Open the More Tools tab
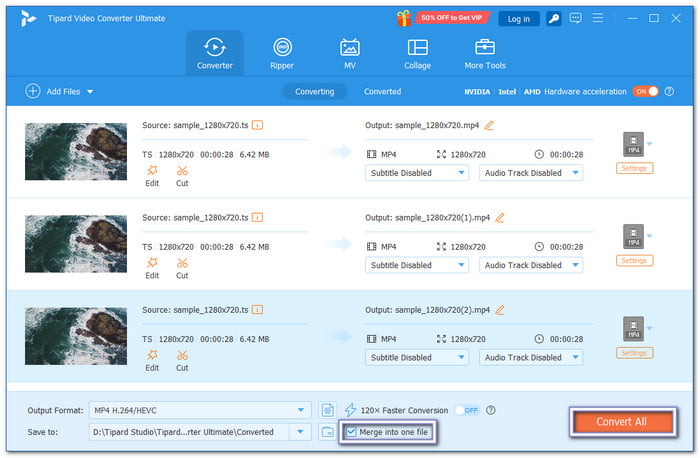 (x=485, y=53)
